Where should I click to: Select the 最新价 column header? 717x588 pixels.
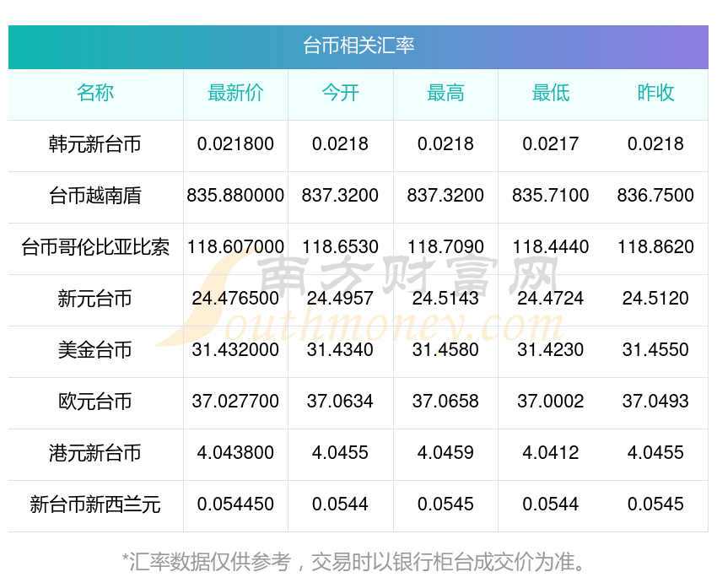pyautogui.click(x=235, y=94)
